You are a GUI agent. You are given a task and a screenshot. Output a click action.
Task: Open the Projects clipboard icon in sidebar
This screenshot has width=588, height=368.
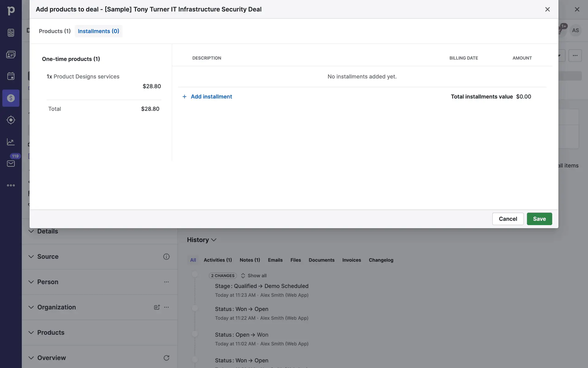(11, 33)
